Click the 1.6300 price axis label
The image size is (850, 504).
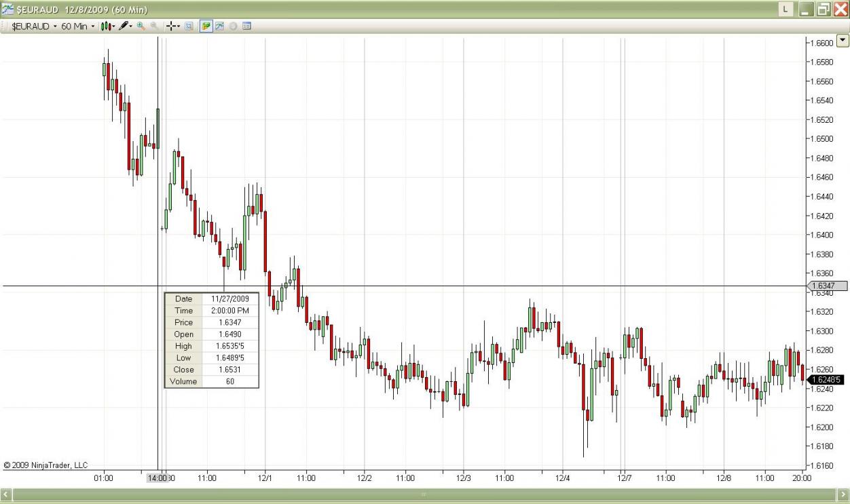822,331
